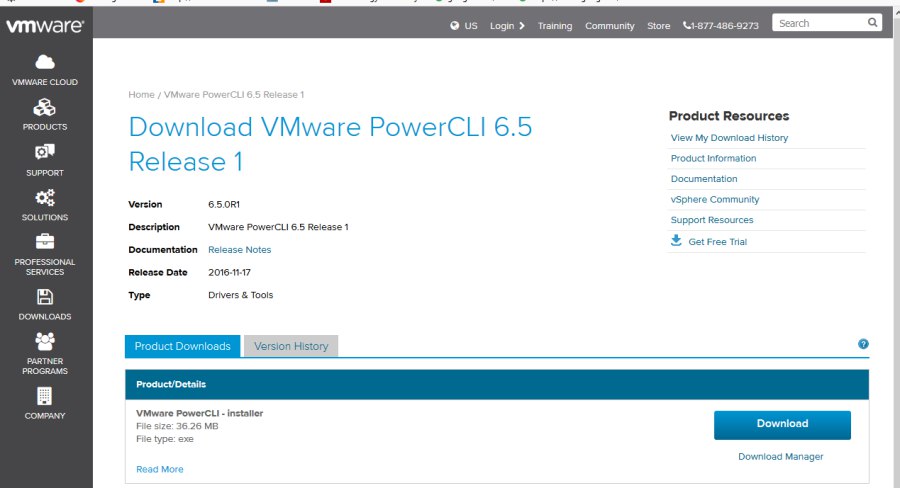Open Community in top navigation
Screen dimensions: 900x488
(610, 26)
